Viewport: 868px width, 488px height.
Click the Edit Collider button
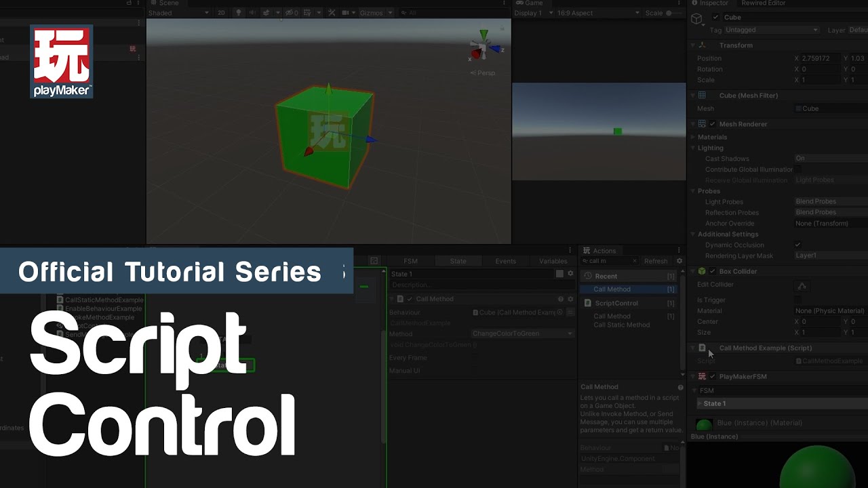(802, 286)
